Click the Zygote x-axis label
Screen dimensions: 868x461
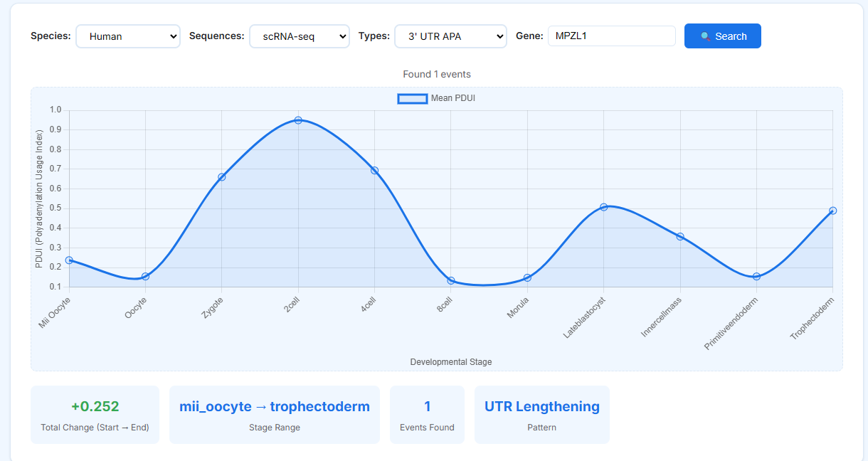click(211, 309)
